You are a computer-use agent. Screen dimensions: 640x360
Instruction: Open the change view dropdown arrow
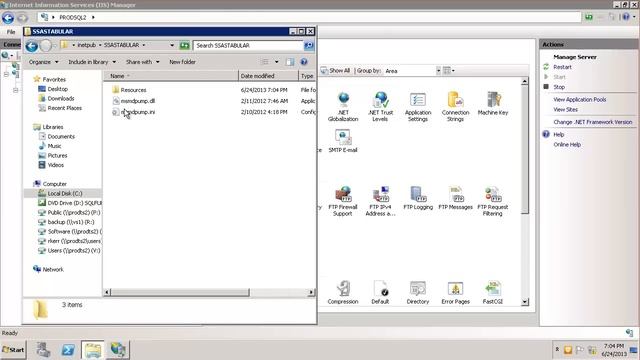[x=277, y=62]
